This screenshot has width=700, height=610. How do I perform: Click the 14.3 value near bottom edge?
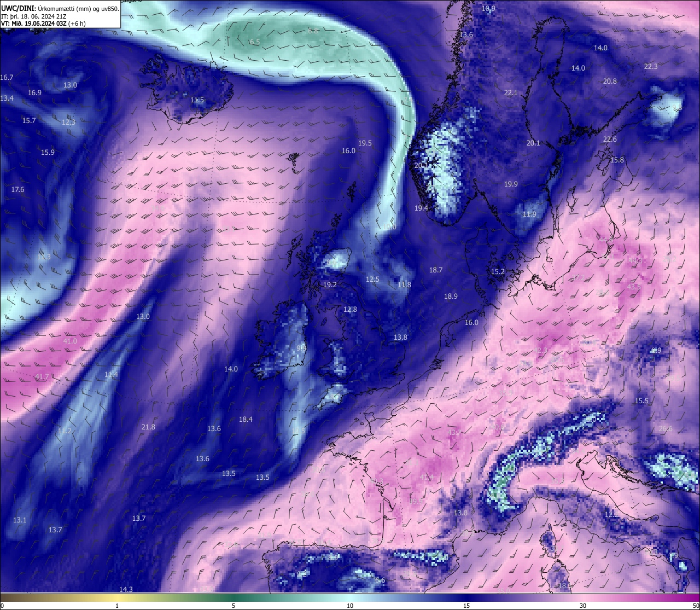click(126, 589)
